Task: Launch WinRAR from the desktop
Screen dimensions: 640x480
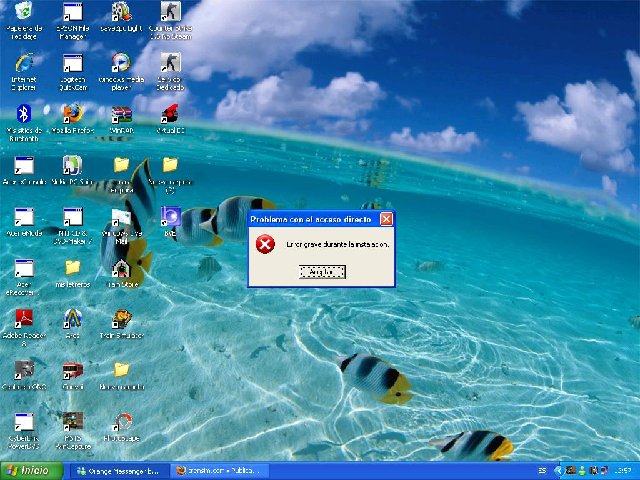Action: tap(121, 113)
